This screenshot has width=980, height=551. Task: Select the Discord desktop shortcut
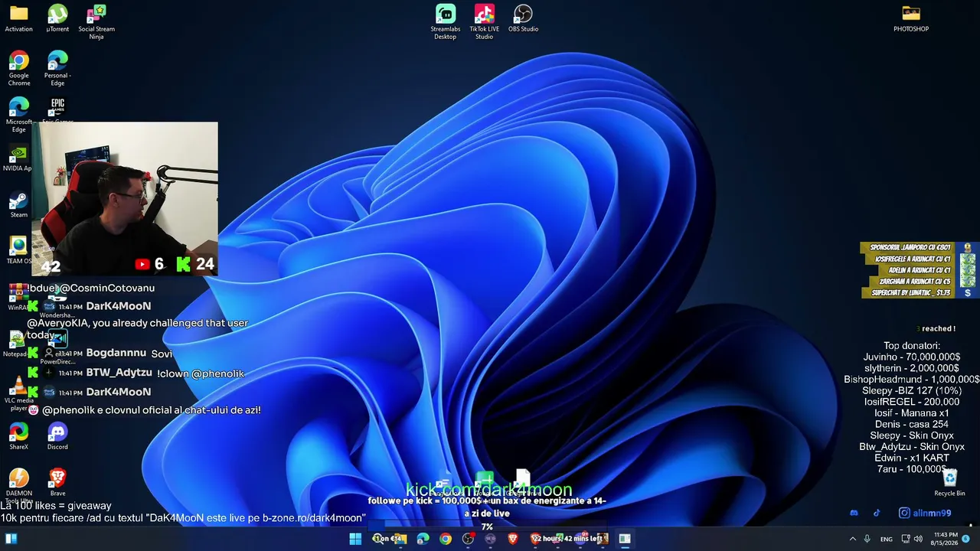[x=57, y=436]
